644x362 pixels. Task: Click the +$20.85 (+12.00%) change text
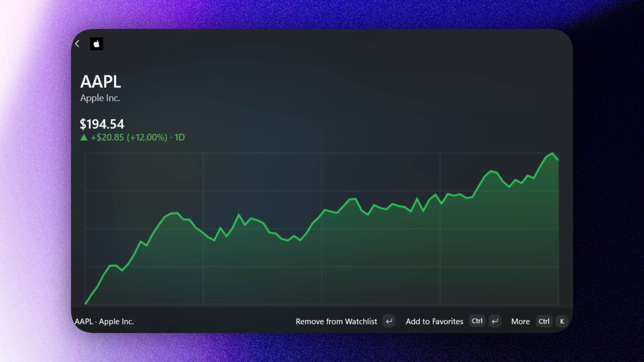[x=129, y=137]
